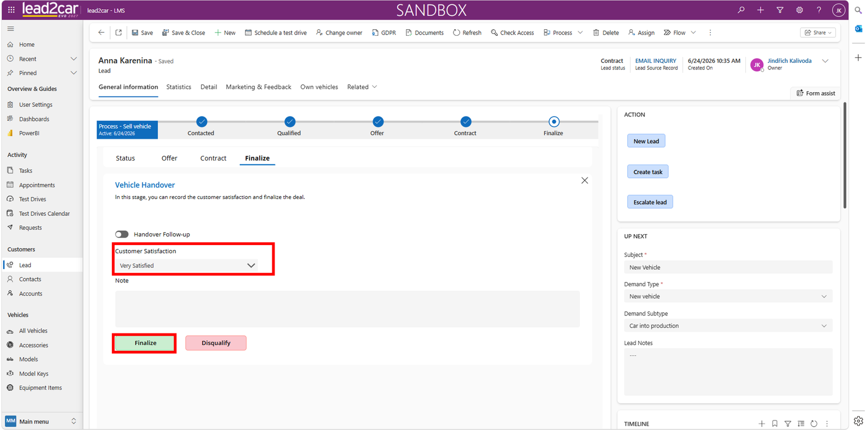Screen dimensions: 868x430
Task: Open Customer Satisfaction dropdown
Action: coord(186,266)
